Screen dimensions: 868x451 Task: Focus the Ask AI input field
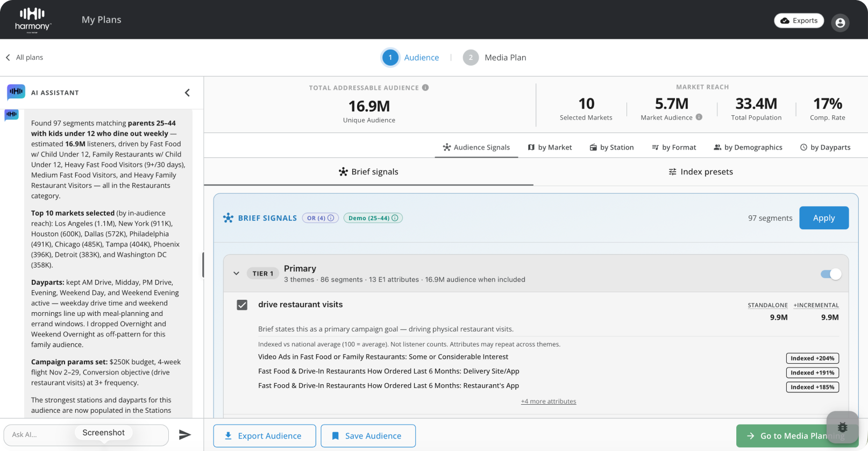(86, 435)
